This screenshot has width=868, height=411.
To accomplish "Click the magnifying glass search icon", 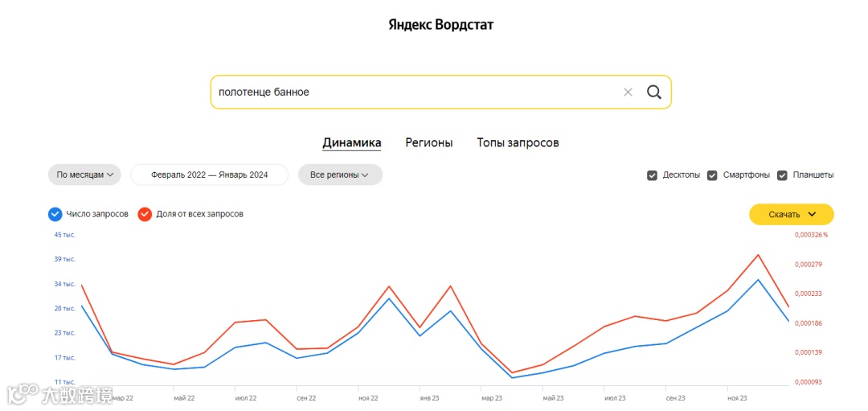I will (x=653, y=92).
